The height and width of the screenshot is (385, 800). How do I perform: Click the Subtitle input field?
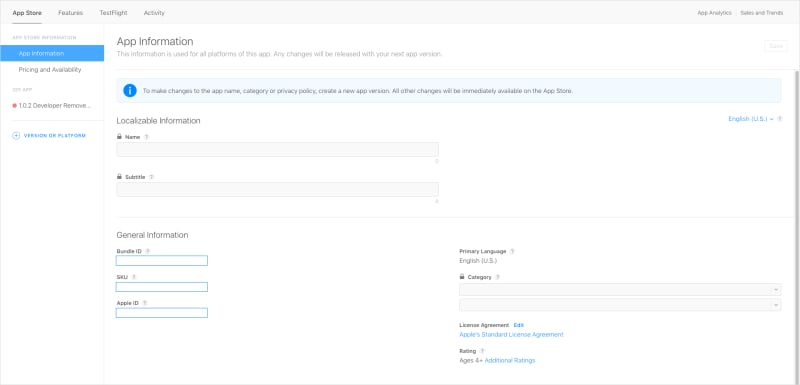coord(277,189)
